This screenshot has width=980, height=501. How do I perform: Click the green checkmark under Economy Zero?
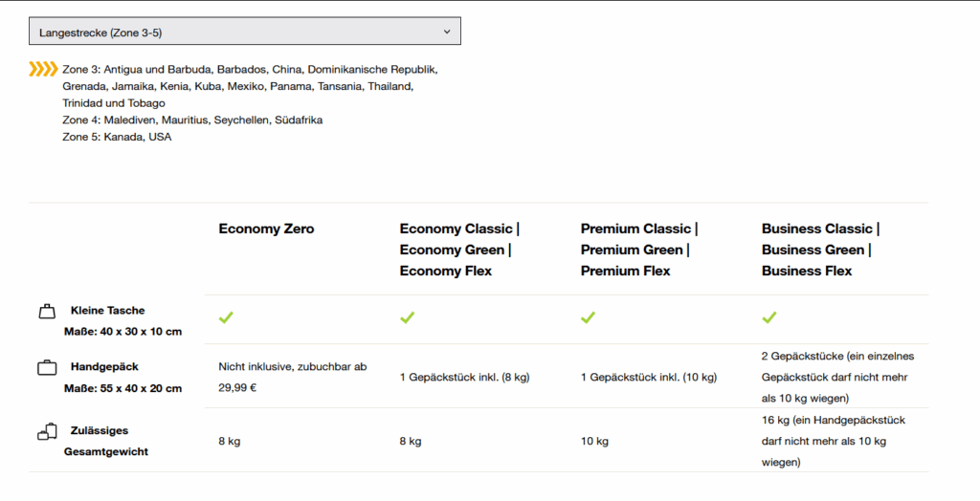click(x=226, y=317)
